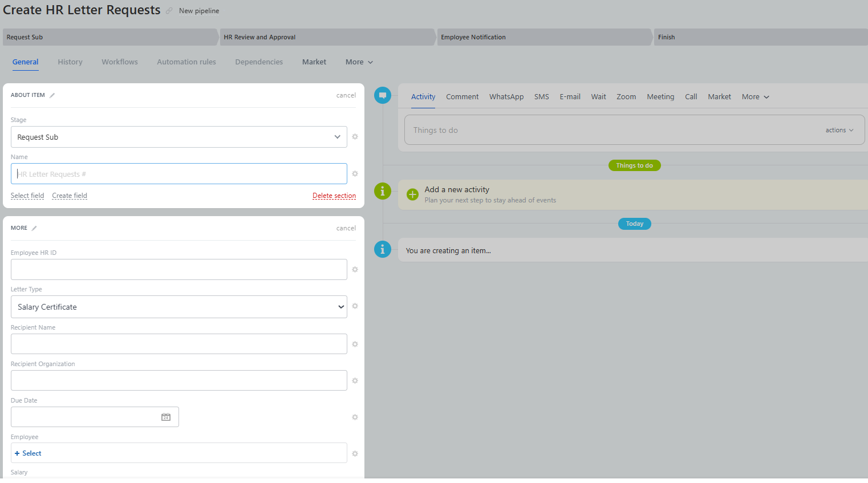Click the Delete section link
Screen dimensions: 868x483
coord(334,196)
